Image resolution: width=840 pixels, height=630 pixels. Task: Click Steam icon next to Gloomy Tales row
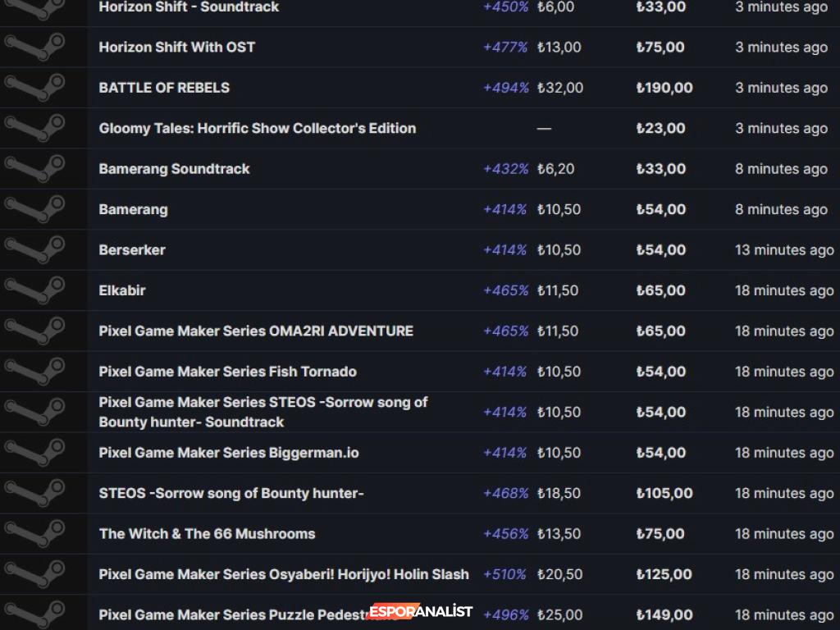click(34, 129)
